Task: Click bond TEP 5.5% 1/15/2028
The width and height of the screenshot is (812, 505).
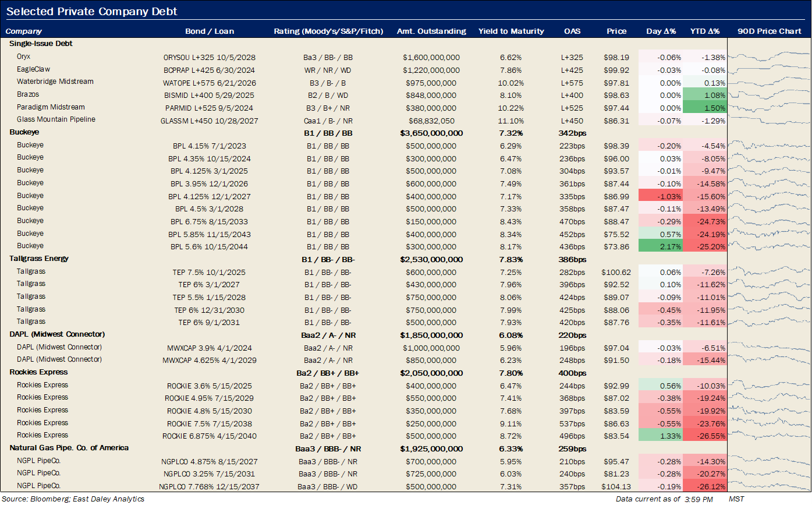Action: tap(210, 297)
